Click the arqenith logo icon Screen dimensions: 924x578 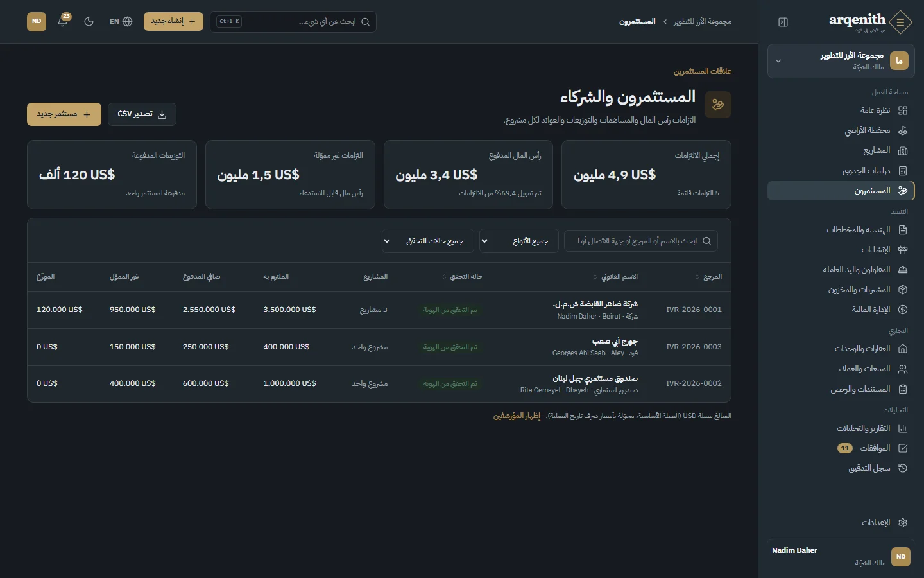coord(901,22)
